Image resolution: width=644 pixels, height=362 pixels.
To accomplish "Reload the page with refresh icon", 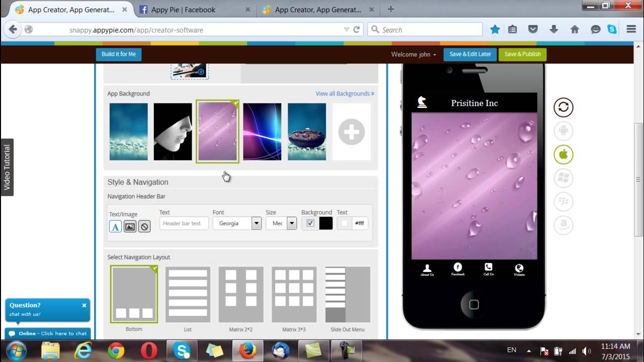I will pyautogui.click(x=357, y=30).
